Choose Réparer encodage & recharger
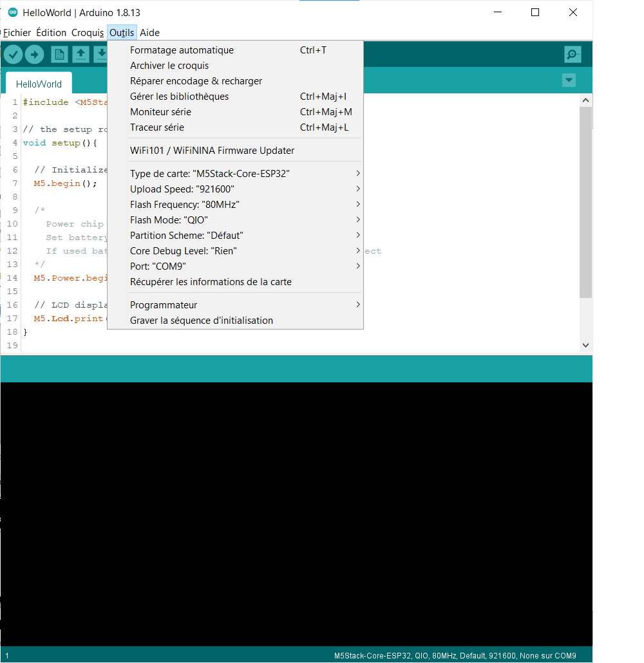The width and height of the screenshot is (644, 663). pos(235,80)
